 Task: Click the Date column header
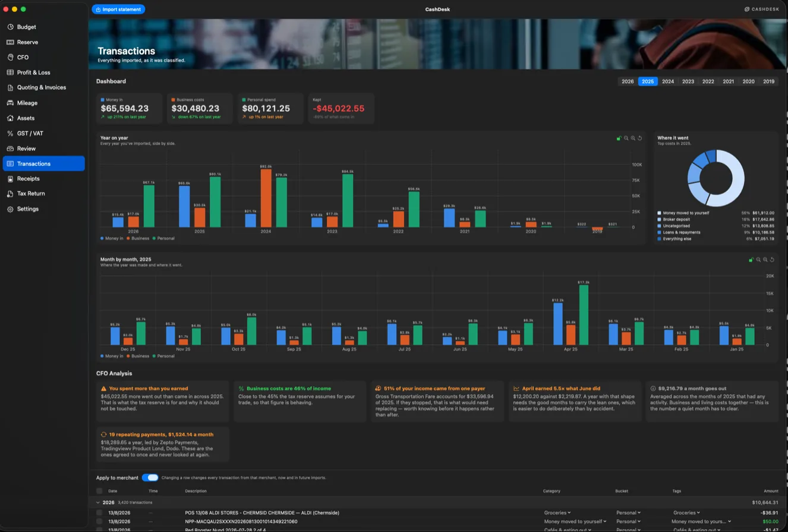[x=113, y=491]
